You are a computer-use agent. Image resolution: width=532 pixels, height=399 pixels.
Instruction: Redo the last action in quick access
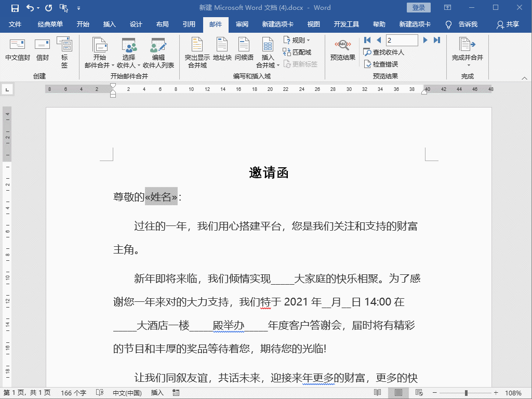tap(48, 8)
